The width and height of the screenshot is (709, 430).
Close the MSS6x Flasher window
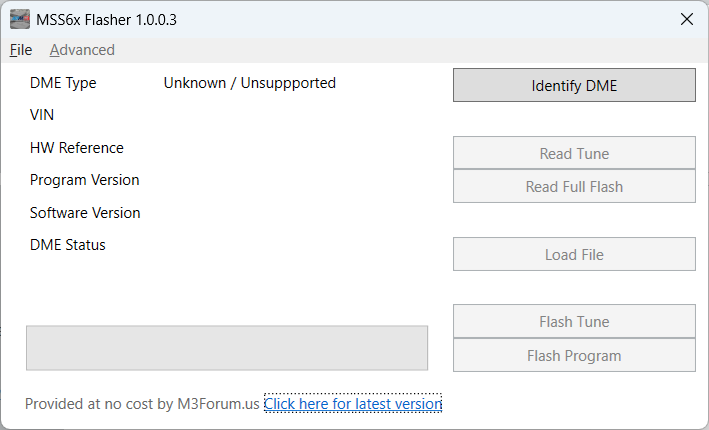pyautogui.click(x=686, y=19)
